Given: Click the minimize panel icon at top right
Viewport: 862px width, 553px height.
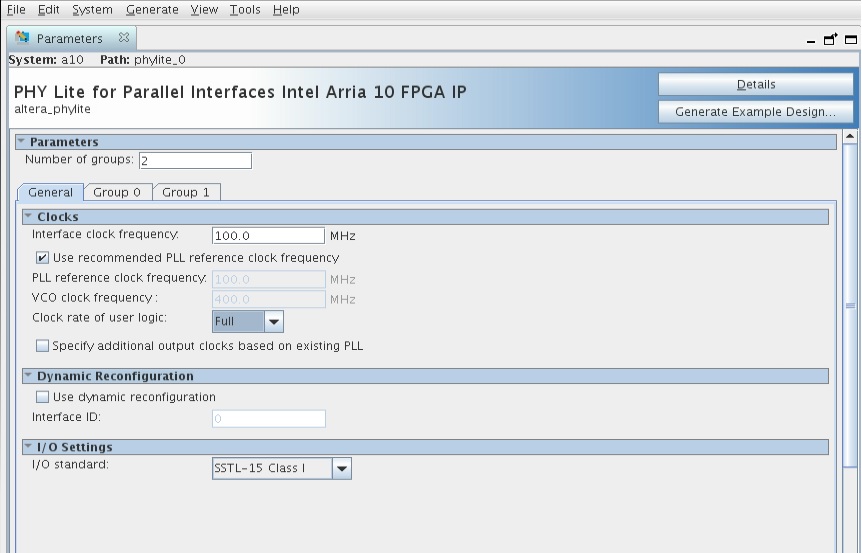Looking at the screenshot, I should pyautogui.click(x=811, y=41).
